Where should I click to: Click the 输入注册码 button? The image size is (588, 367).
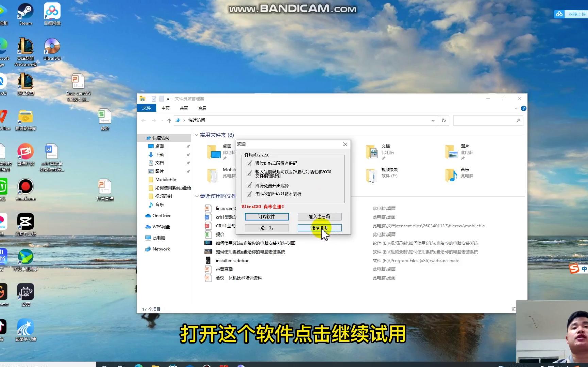click(x=319, y=216)
